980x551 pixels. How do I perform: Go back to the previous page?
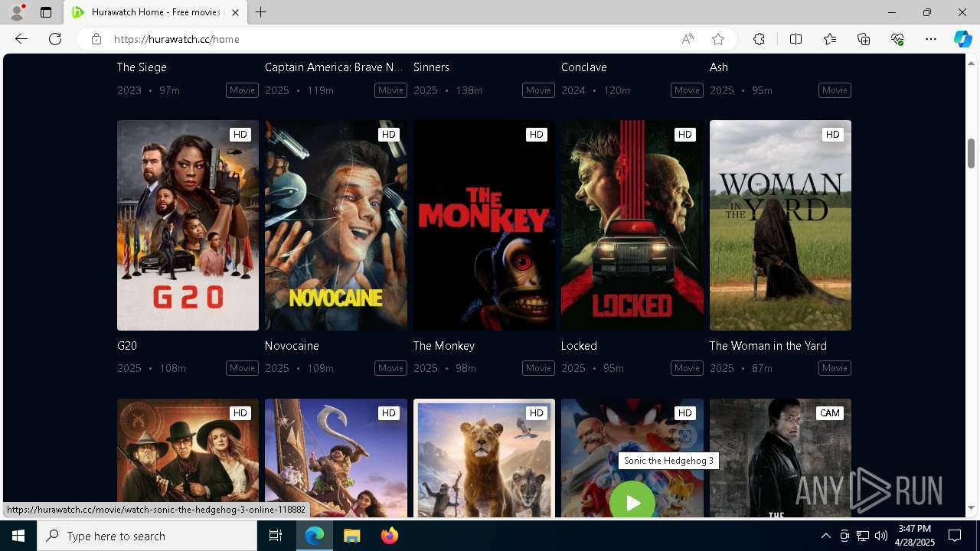(21, 39)
